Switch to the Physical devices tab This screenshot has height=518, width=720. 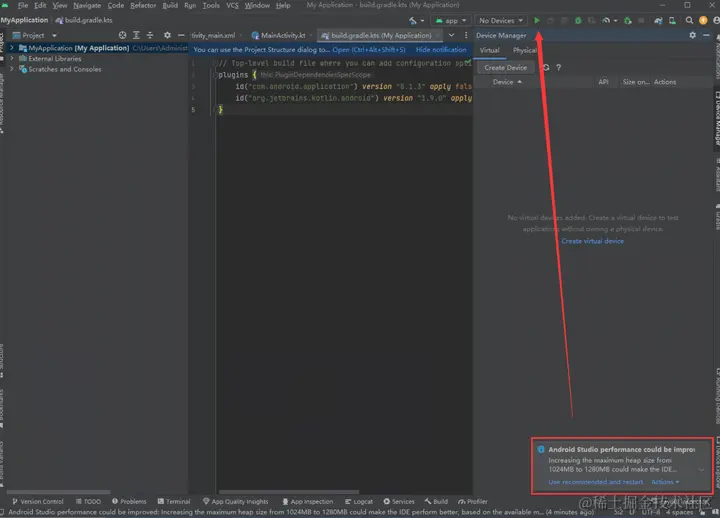(524, 51)
